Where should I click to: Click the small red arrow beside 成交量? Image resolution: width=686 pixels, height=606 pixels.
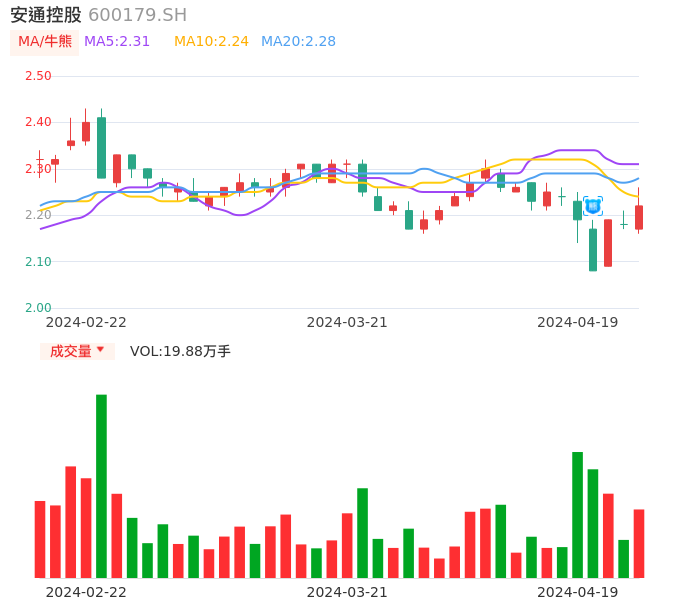tap(101, 351)
